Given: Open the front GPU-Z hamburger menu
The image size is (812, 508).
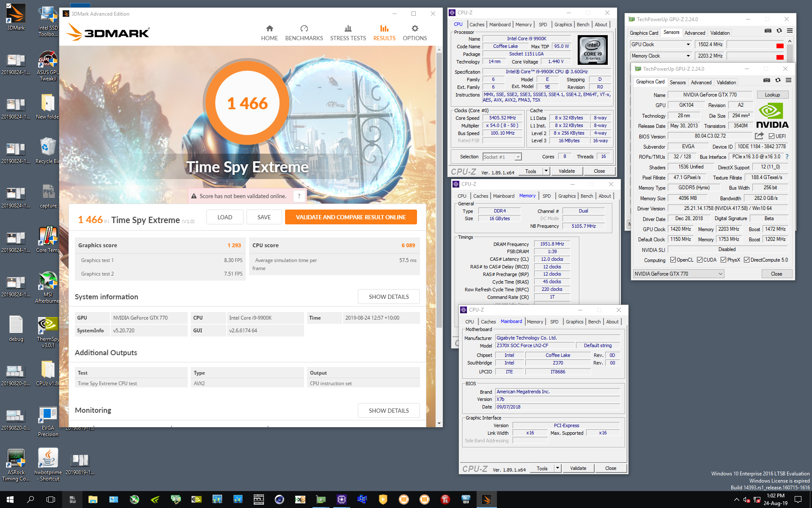Looking at the screenshot, I should pos(788,80).
